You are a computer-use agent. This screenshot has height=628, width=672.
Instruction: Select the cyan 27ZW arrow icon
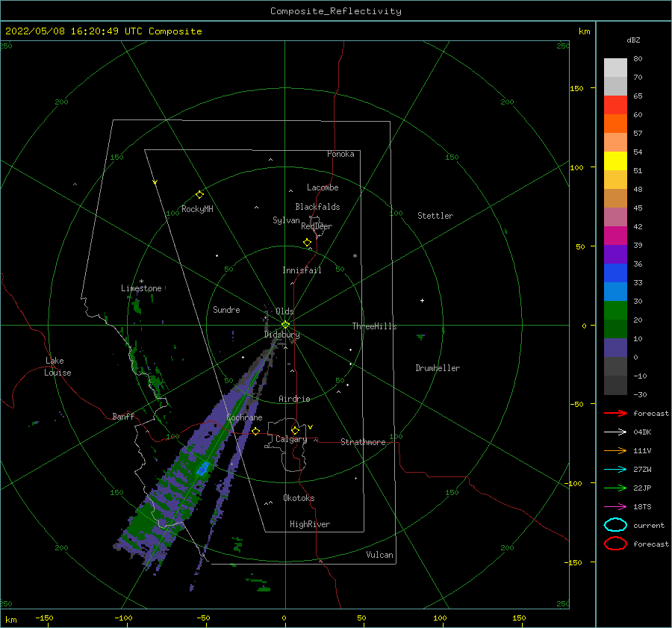[x=615, y=470]
